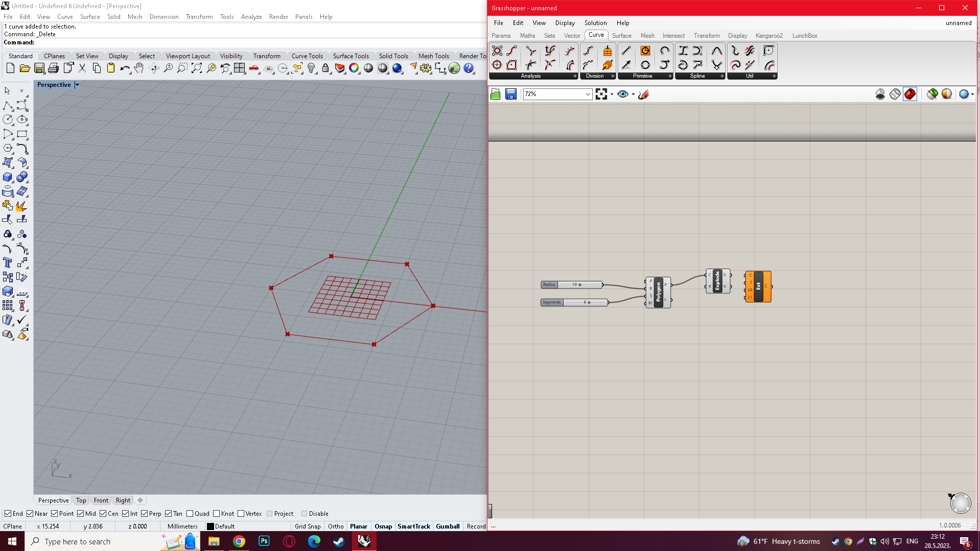Select the red Shaded preview mode icon

coord(910,94)
